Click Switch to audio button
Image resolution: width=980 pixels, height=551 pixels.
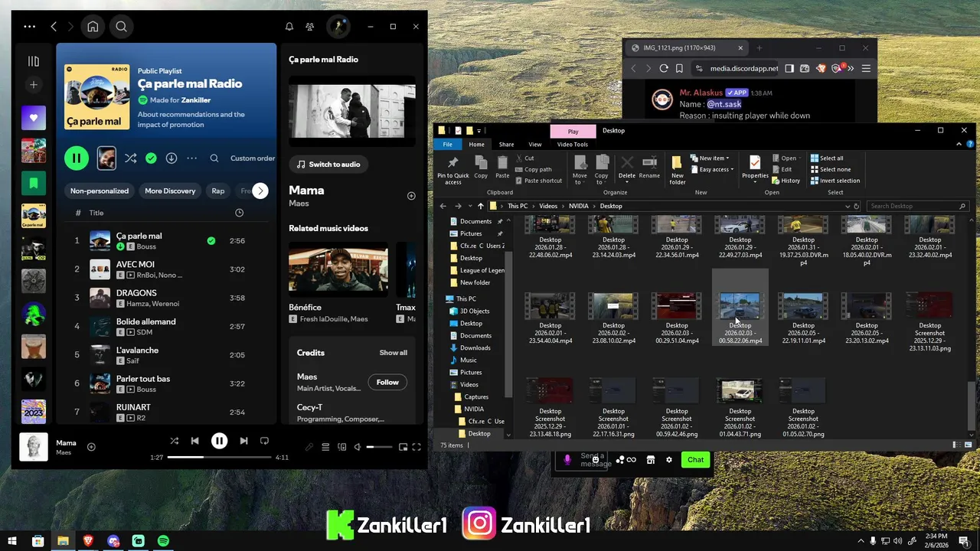tap(328, 165)
